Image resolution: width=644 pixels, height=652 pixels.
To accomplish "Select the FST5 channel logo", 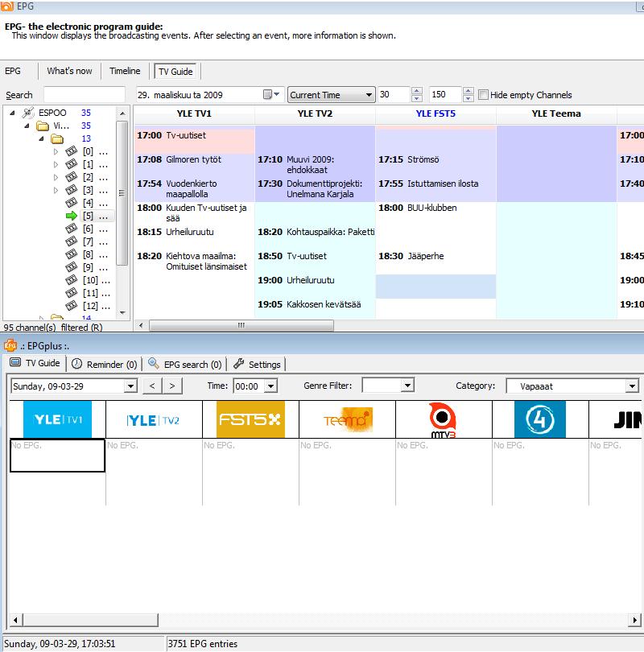I will pos(250,419).
